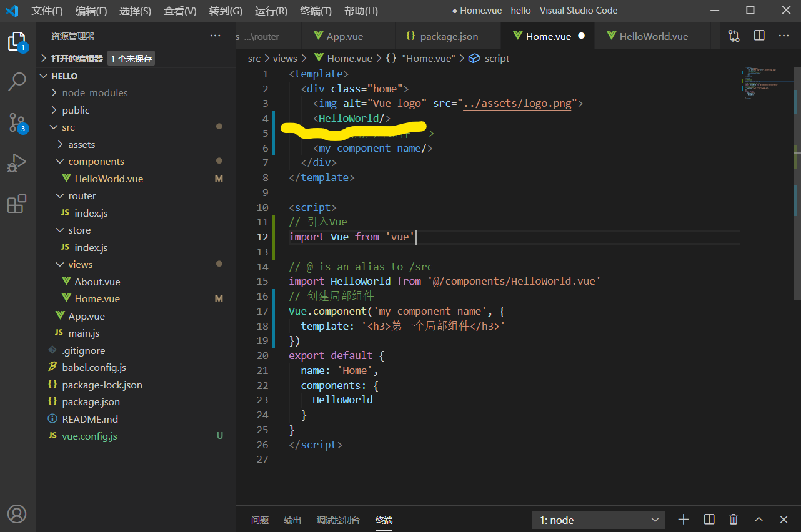Open the Extensions view
This screenshot has height=532, width=801.
[x=17, y=204]
